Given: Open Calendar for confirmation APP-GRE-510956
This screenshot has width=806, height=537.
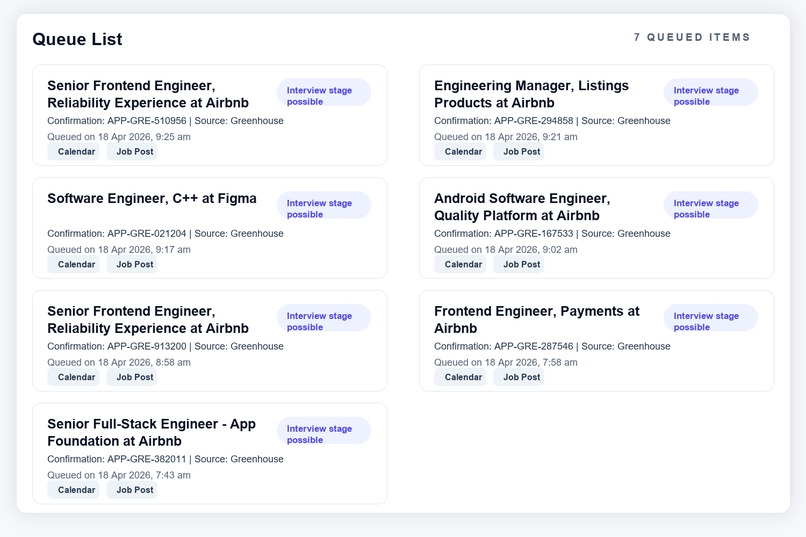Looking at the screenshot, I should tap(73, 152).
